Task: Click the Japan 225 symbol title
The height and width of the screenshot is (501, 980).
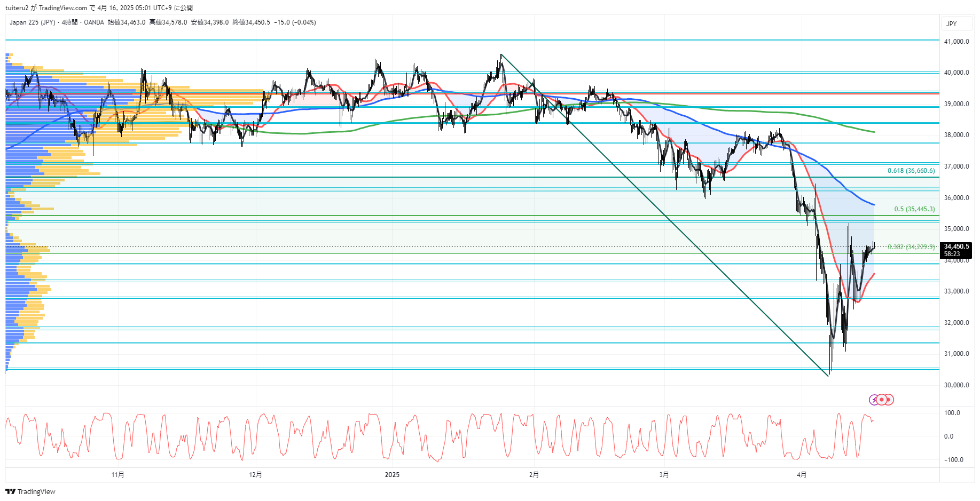Action: click(x=32, y=22)
